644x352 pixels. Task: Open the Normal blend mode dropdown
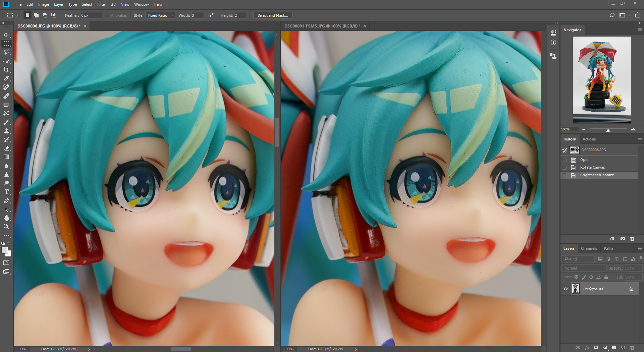pyautogui.click(x=584, y=268)
